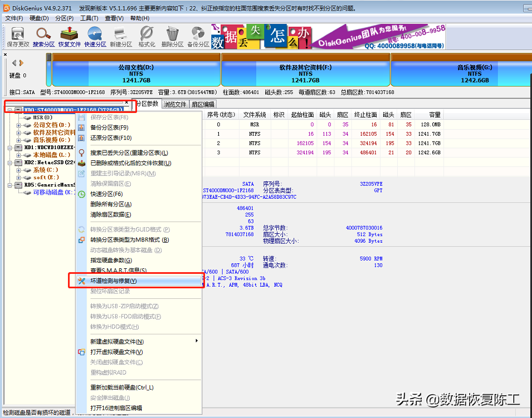Viewport: 532px width, 418px height.
Task: Open the 查看(V) menu
Action: (x=114, y=18)
